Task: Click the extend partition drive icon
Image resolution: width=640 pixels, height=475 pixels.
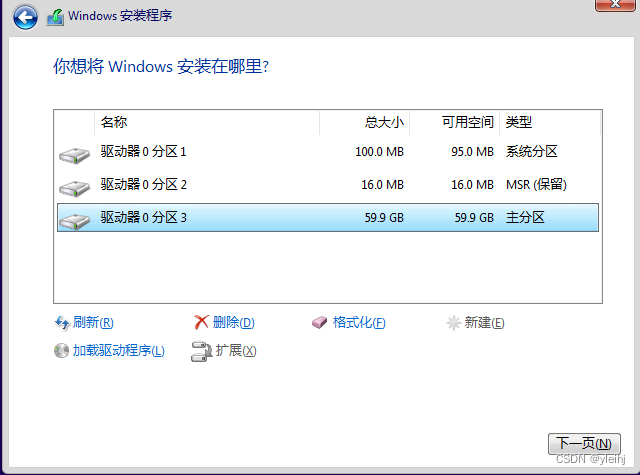Action: click(x=201, y=351)
